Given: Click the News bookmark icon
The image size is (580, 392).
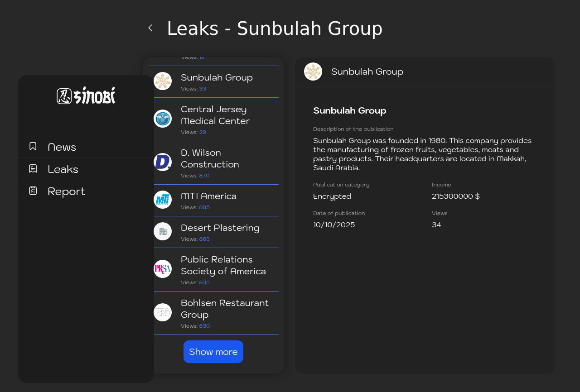Looking at the screenshot, I should click(x=33, y=146).
